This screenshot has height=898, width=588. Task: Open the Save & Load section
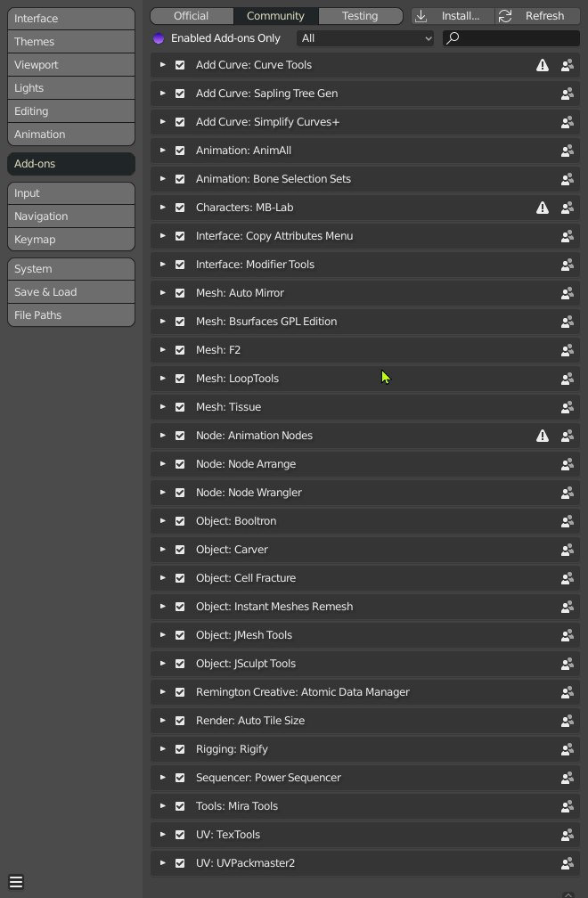pyautogui.click(x=71, y=292)
